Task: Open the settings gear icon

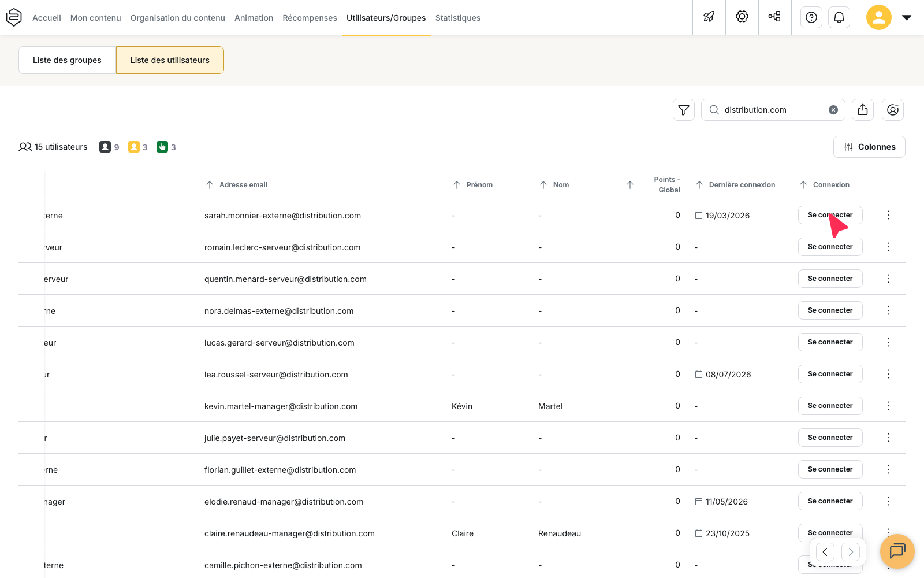Action: pyautogui.click(x=742, y=17)
